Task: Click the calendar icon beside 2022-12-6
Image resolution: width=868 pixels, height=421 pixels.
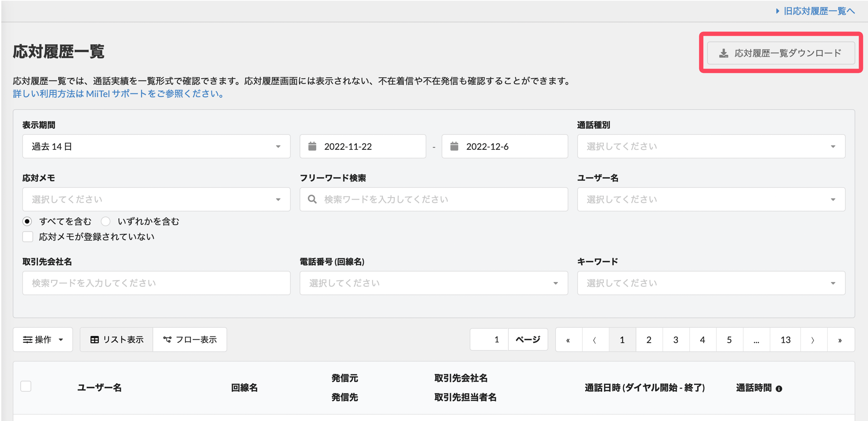Action: point(454,146)
